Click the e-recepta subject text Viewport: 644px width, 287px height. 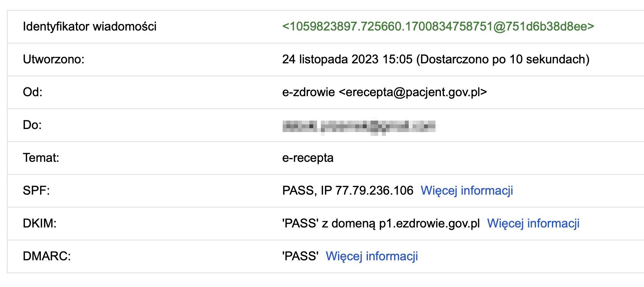[308, 158]
